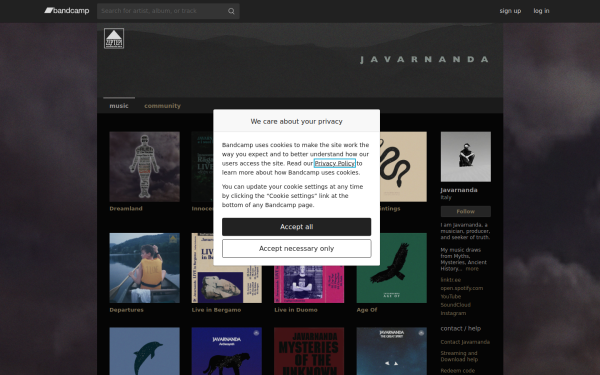
Task: Open the Age Of album cover with eagle
Action: (x=392, y=268)
